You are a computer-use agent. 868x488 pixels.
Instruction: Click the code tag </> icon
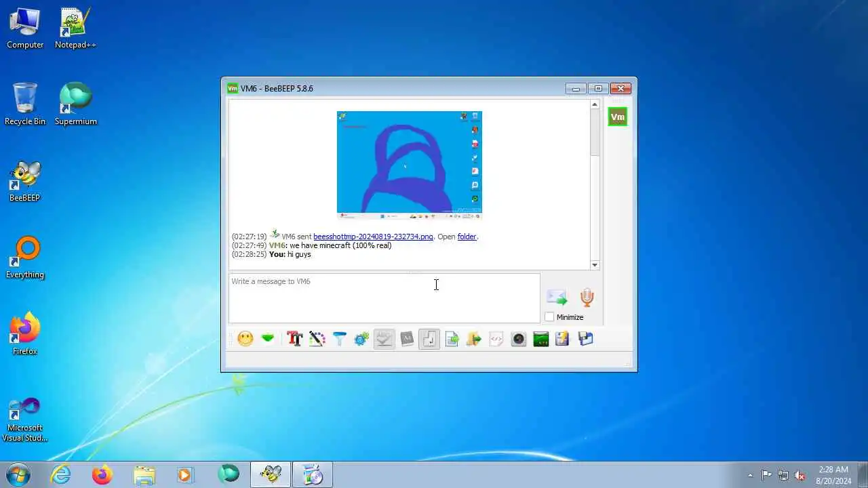496,338
